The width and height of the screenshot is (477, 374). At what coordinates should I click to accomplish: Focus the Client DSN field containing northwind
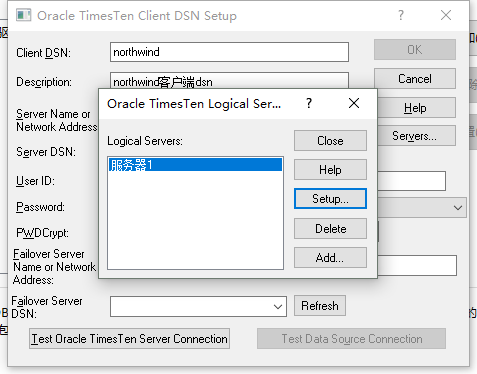point(229,52)
